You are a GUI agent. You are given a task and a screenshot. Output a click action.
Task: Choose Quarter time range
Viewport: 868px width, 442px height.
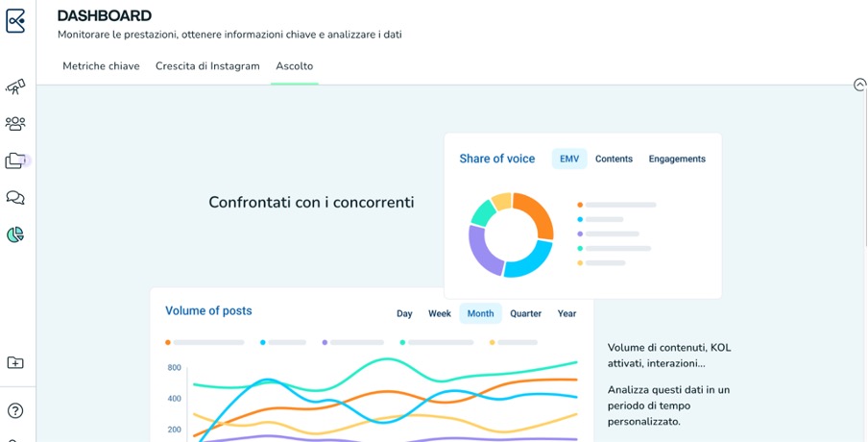click(x=525, y=313)
